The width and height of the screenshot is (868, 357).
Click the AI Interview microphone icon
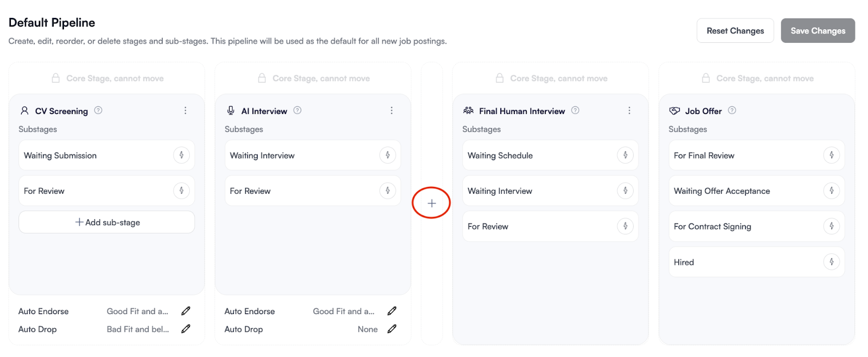coord(231,111)
